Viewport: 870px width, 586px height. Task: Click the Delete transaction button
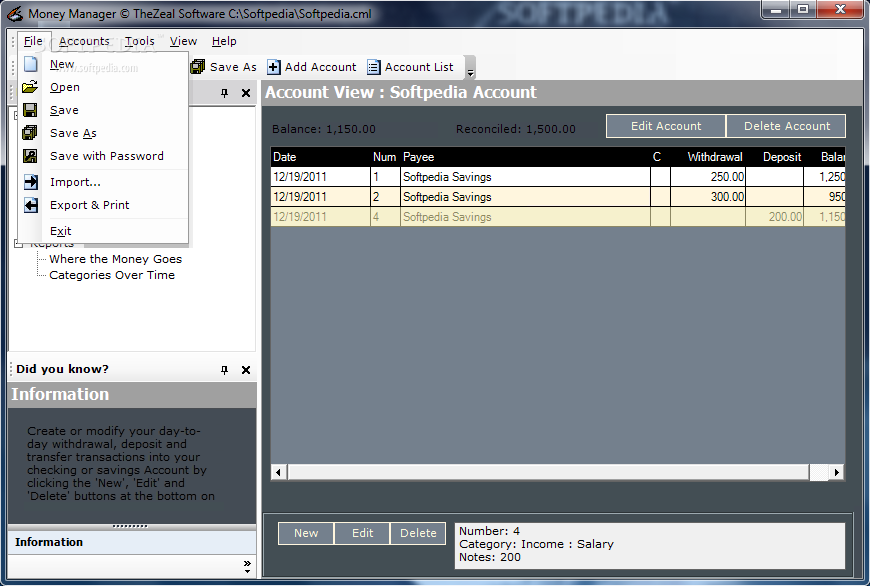coord(418,533)
